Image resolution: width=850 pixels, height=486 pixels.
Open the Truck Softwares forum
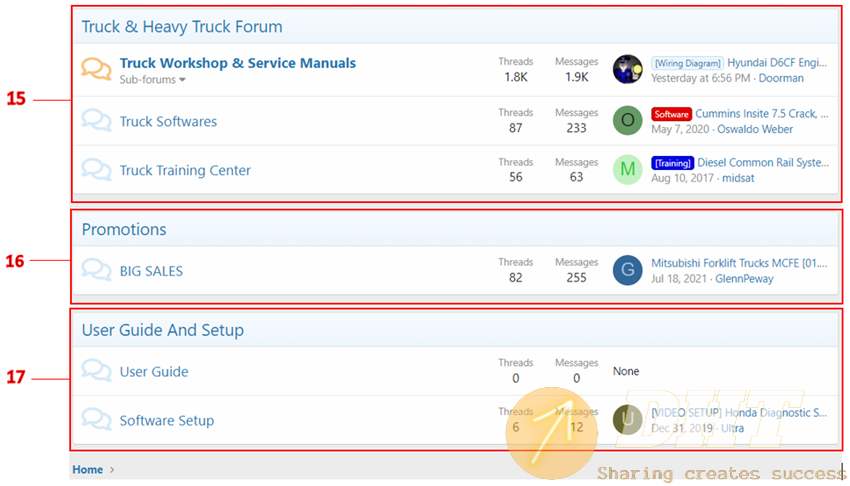(168, 122)
